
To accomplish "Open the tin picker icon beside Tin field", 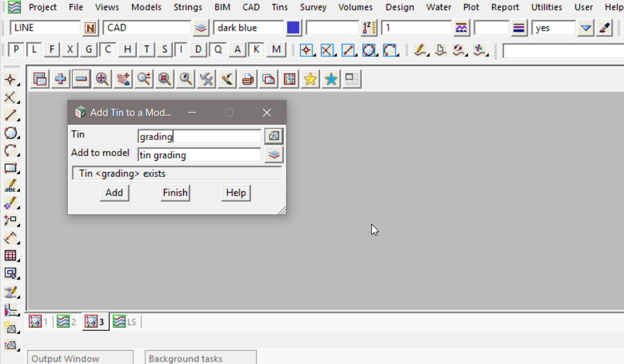I will coord(274,136).
